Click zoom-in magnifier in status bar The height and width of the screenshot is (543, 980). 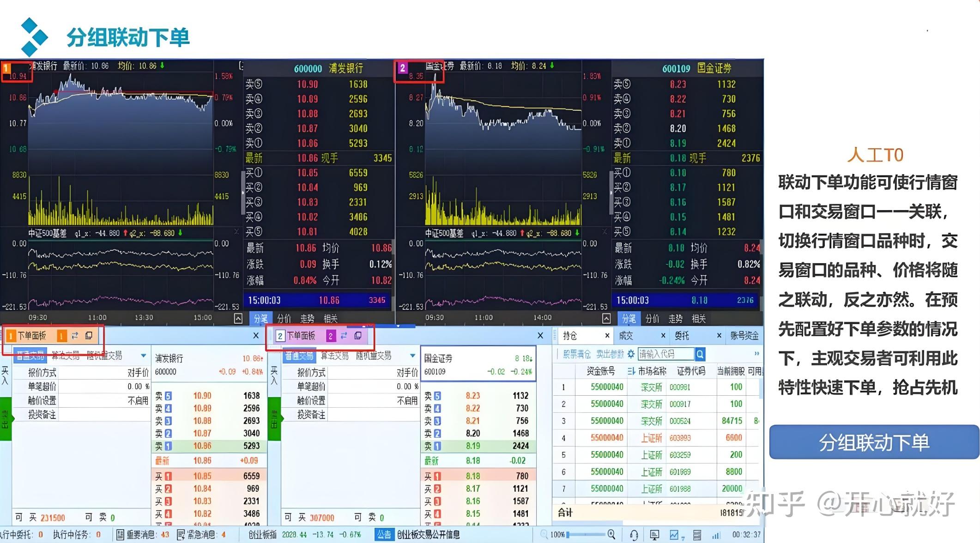click(x=611, y=534)
